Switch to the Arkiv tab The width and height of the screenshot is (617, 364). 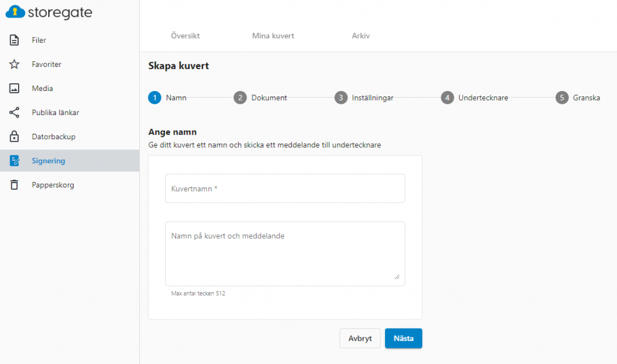tap(361, 36)
